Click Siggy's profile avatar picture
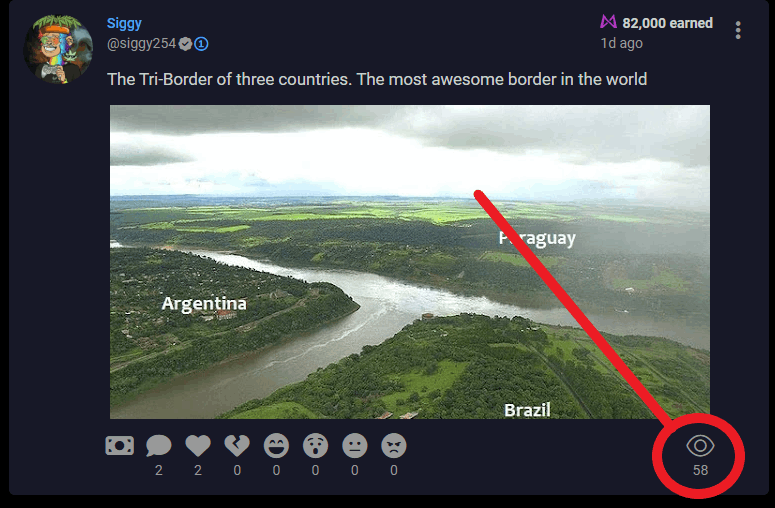Viewport: 775px width, 508px height. pos(58,48)
